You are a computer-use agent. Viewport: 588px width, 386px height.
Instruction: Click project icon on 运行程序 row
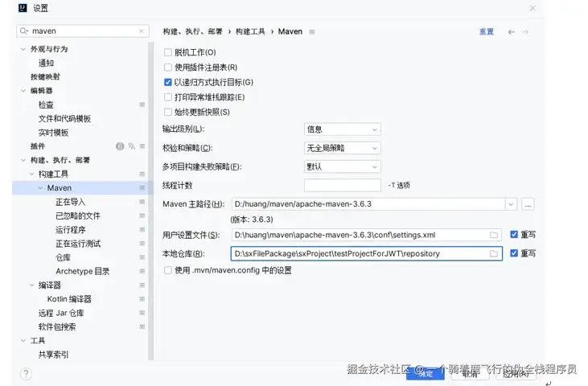142,229
